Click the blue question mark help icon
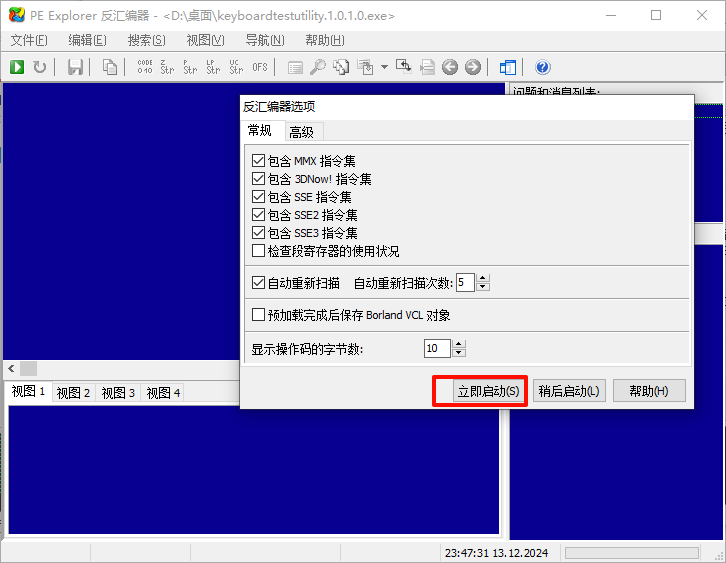726x563 pixels. coord(543,67)
